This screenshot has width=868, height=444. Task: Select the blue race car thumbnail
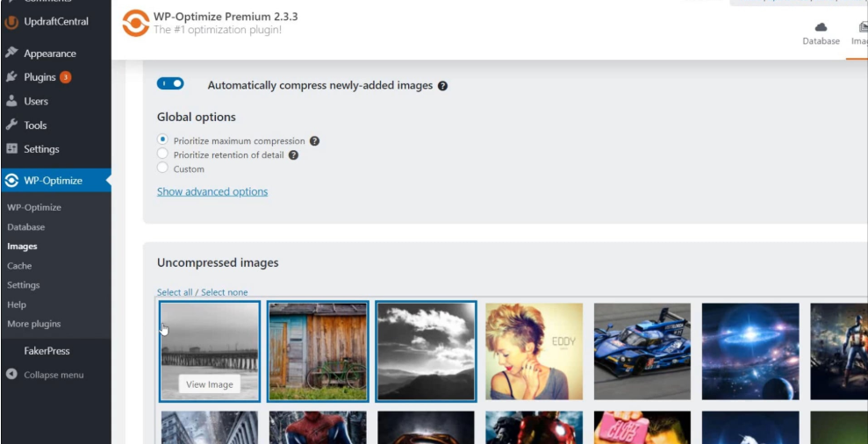point(642,351)
